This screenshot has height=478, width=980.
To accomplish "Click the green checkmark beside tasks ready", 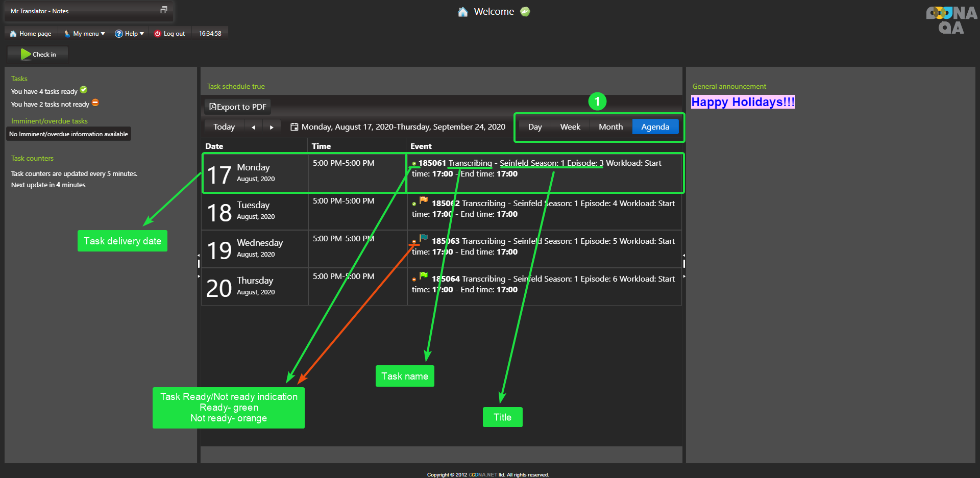I will pos(84,90).
